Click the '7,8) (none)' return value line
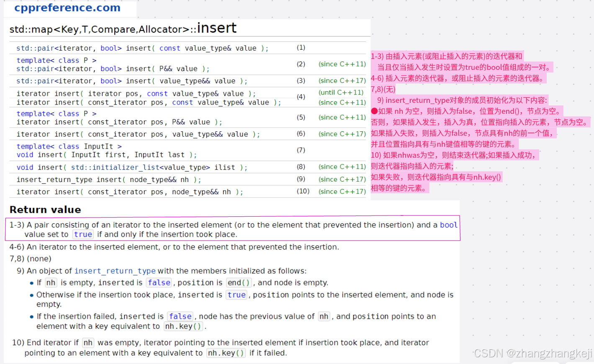The height and width of the screenshot is (364, 594). coord(31,259)
